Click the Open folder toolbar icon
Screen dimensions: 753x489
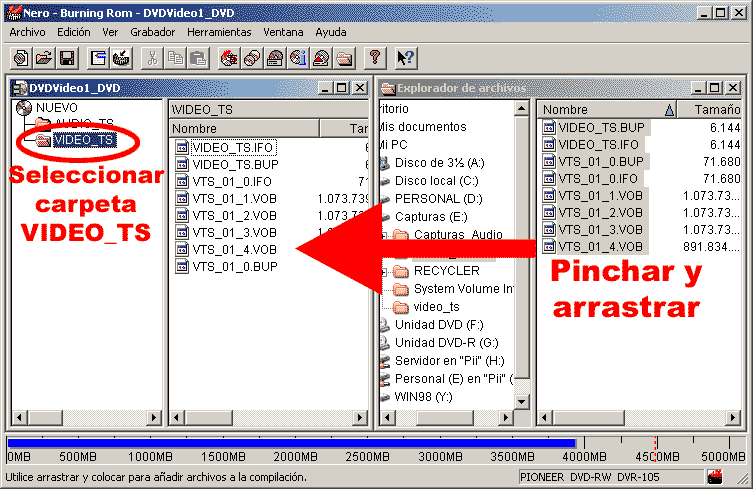pos(43,57)
